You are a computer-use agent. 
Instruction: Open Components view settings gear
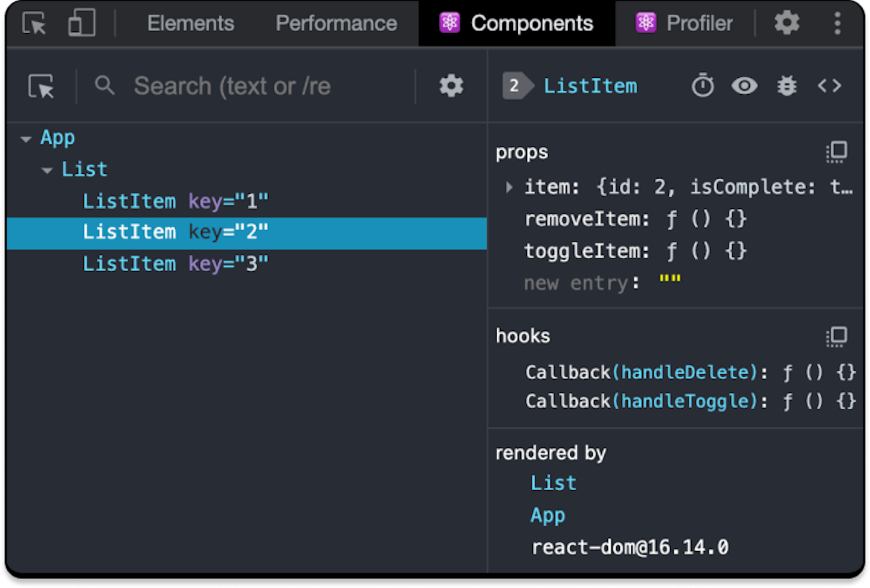tap(451, 86)
